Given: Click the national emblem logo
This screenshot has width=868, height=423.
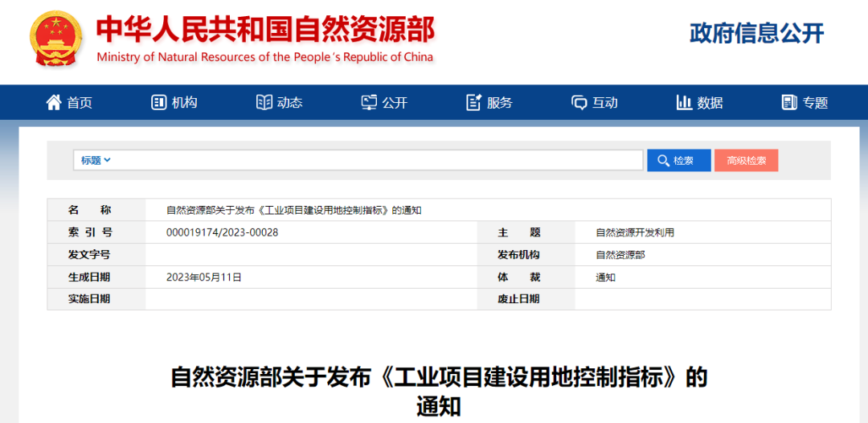Looking at the screenshot, I should tap(55, 39).
